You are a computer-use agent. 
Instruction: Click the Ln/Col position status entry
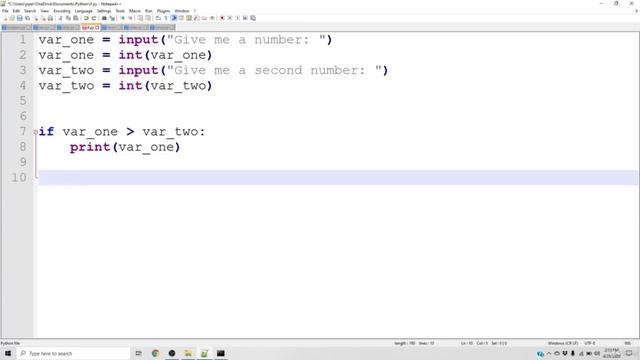pos(484,343)
